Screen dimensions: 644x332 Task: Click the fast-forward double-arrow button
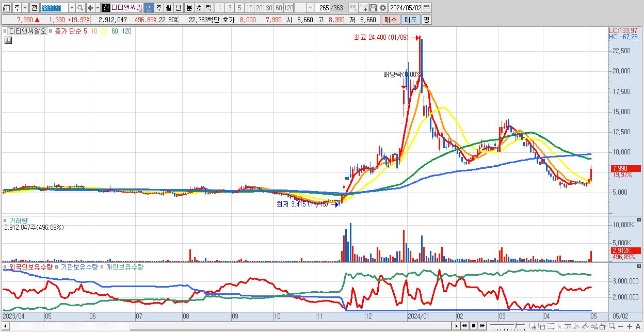tap(482, 326)
